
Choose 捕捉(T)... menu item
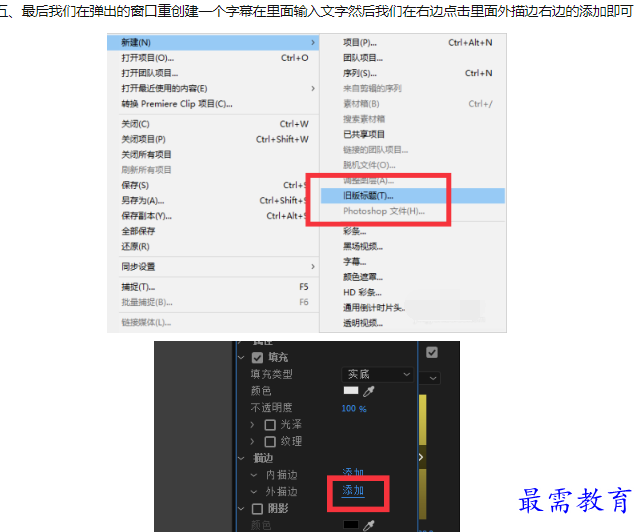coord(213,287)
